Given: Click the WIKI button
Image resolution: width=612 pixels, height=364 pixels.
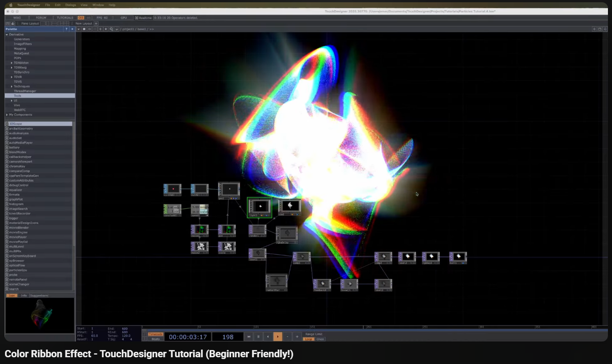Looking at the screenshot, I should click(x=17, y=18).
